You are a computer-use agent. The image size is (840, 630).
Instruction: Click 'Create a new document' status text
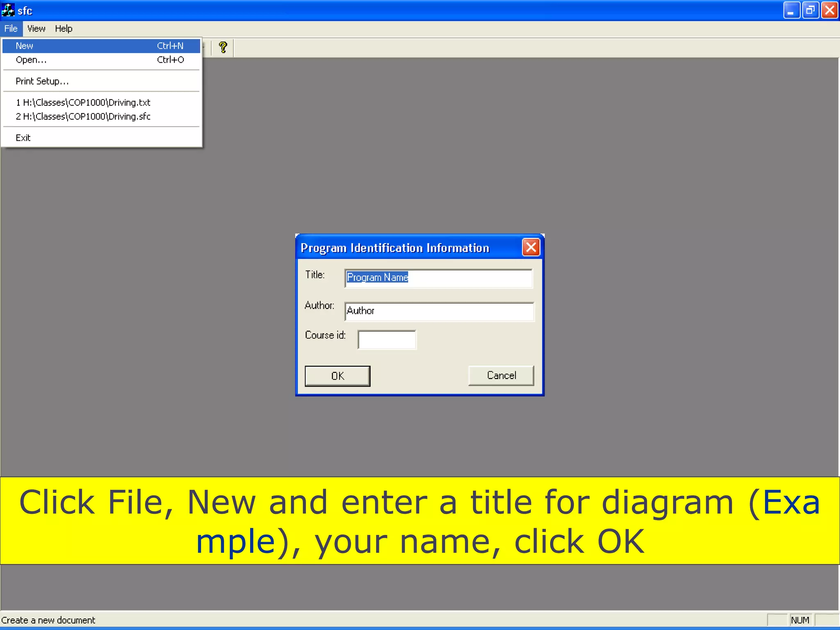(48, 620)
